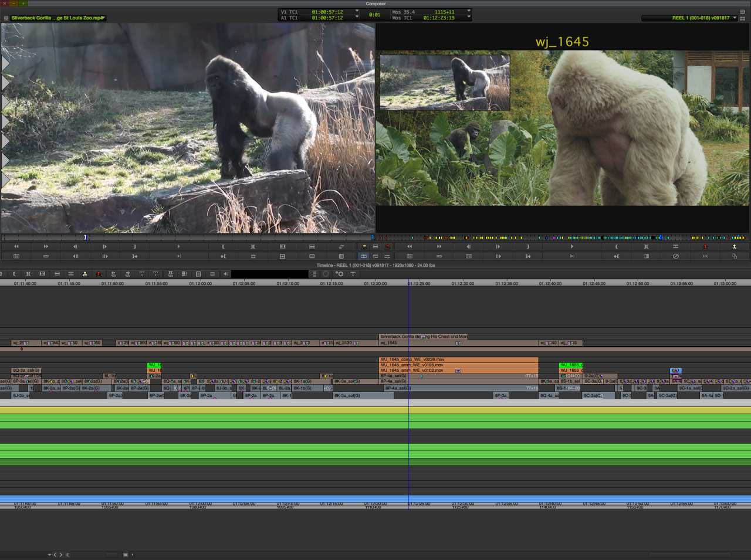Toggle highlighted source/record button between monitors

[x=364, y=256]
